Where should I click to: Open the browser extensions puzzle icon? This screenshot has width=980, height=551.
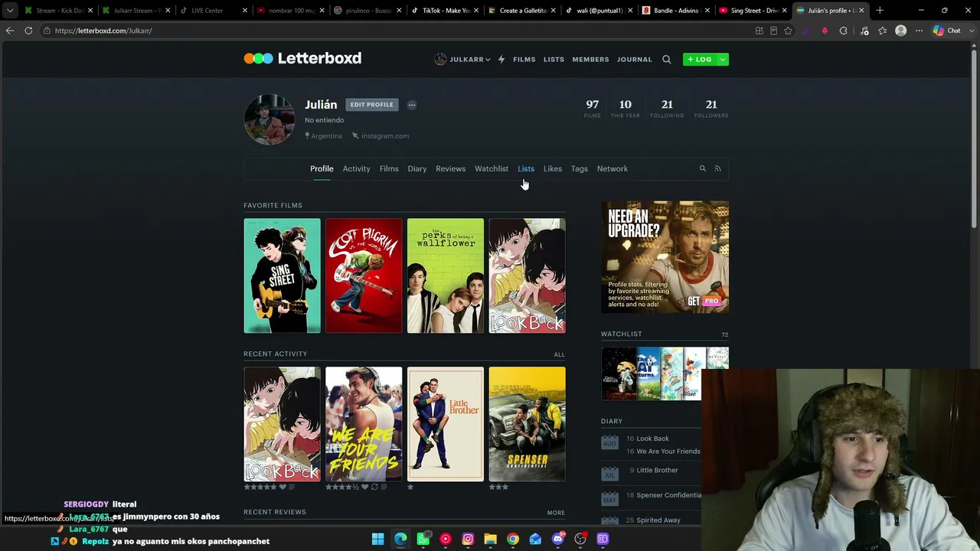[844, 31]
